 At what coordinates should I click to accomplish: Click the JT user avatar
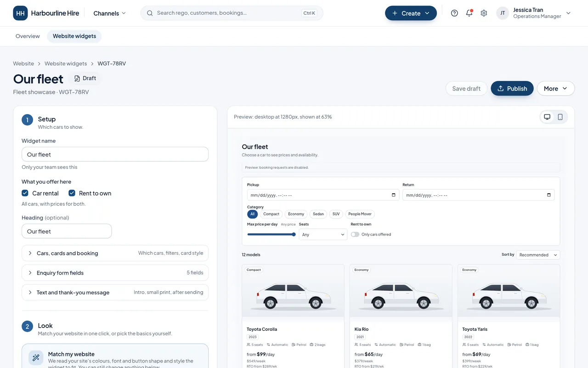click(503, 13)
